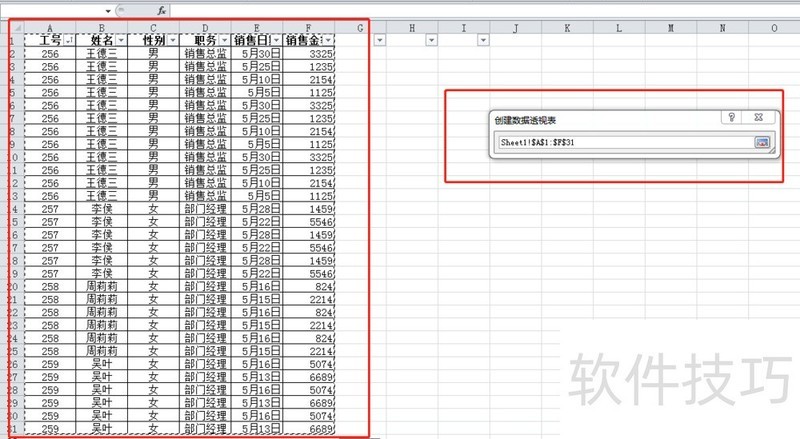Open the 销售金额 column filter dropdown
The image size is (800, 439).
point(328,40)
